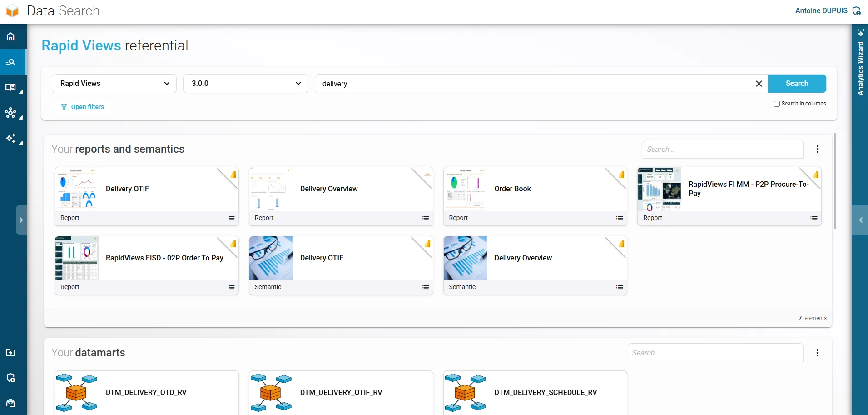Click Power BI corner badge on Delivery OTIF report

coord(233,175)
